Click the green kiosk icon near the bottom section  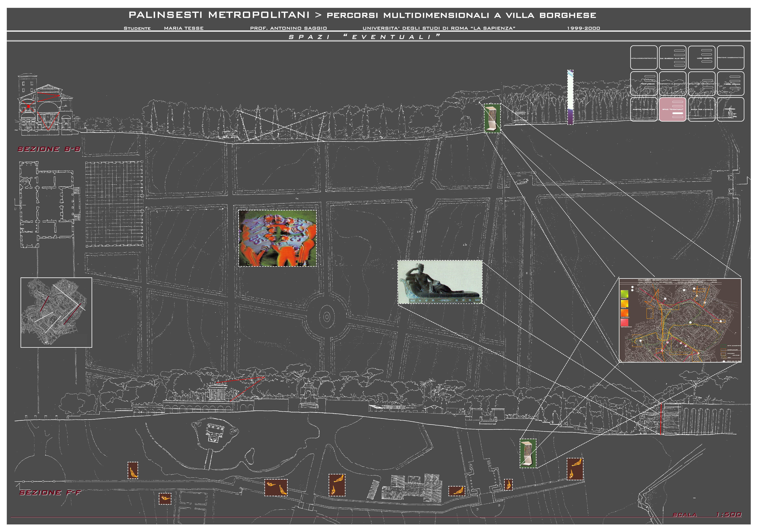click(528, 453)
